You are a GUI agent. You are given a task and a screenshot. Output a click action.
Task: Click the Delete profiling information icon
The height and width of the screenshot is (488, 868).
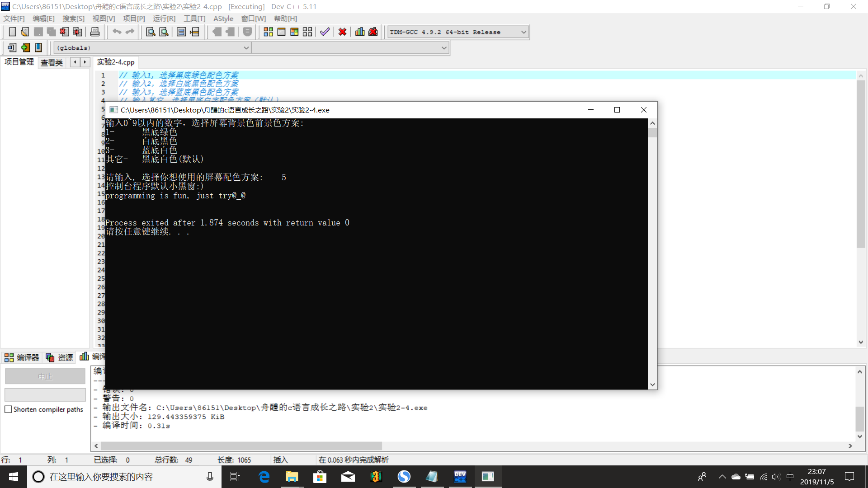(x=373, y=32)
